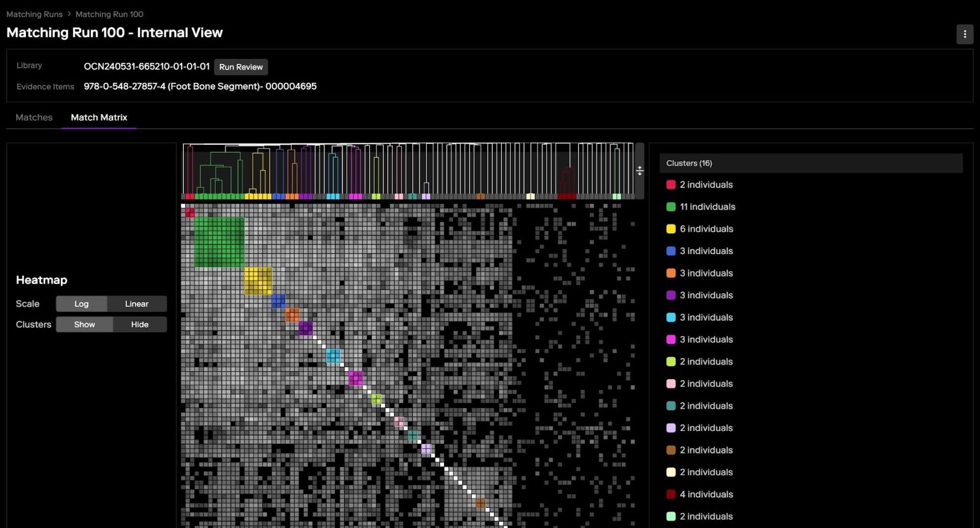Switch heatmap scale to Linear

[136, 304]
